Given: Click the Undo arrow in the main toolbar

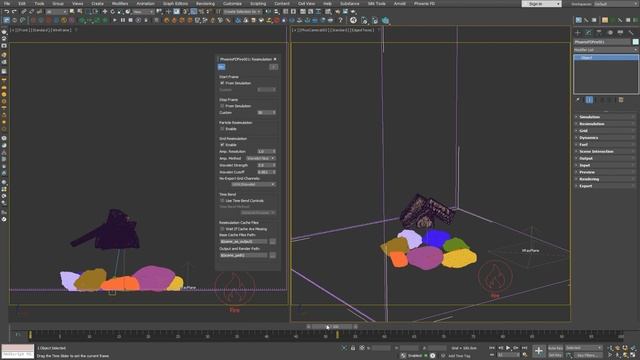Looking at the screenshot, I should point(7,12).
